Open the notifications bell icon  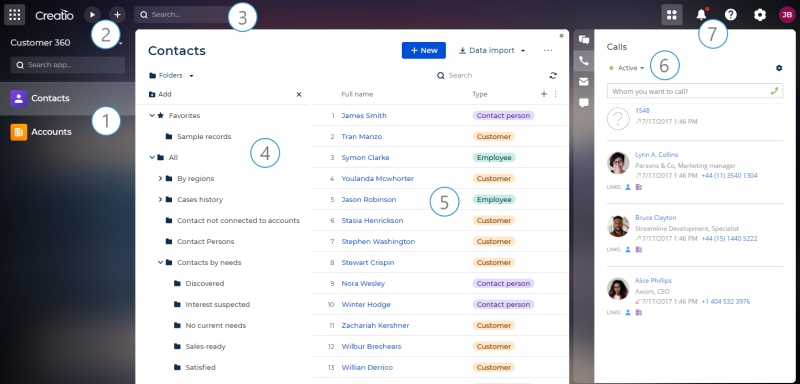702,15
